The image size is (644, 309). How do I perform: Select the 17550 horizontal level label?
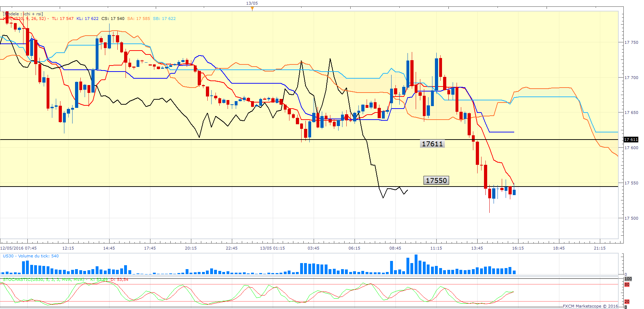coord(436,180)
